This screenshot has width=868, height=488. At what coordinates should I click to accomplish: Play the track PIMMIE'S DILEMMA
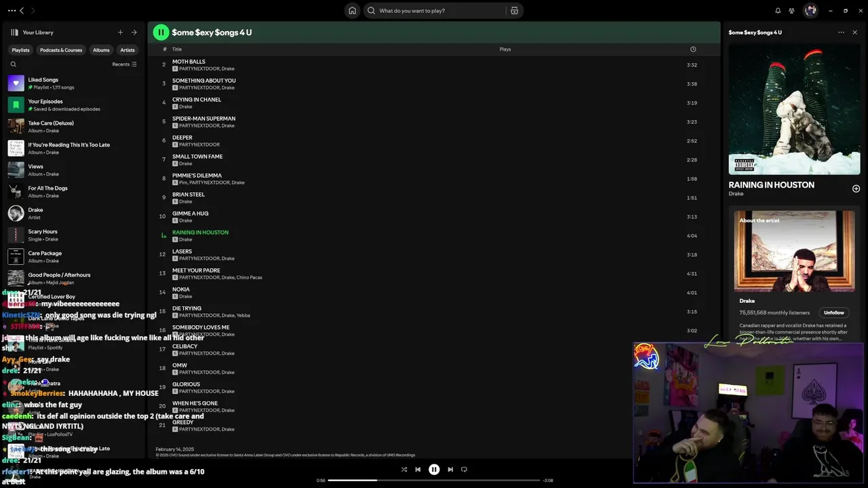tap(434, 179)
